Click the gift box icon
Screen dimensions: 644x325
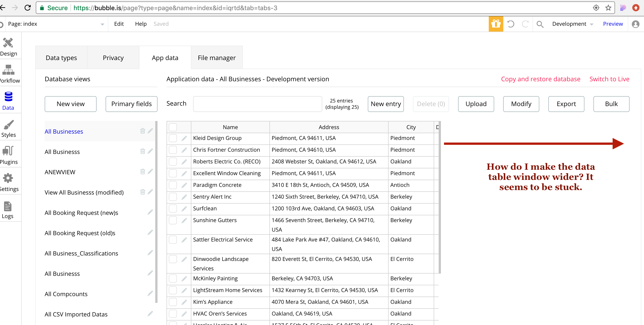[x=496, y=24]
